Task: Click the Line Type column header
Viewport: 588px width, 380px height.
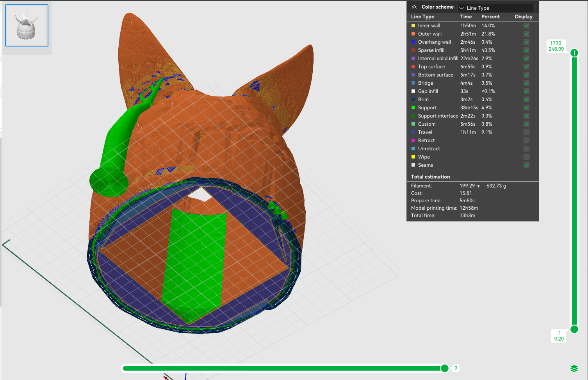Action: point(422,17)
